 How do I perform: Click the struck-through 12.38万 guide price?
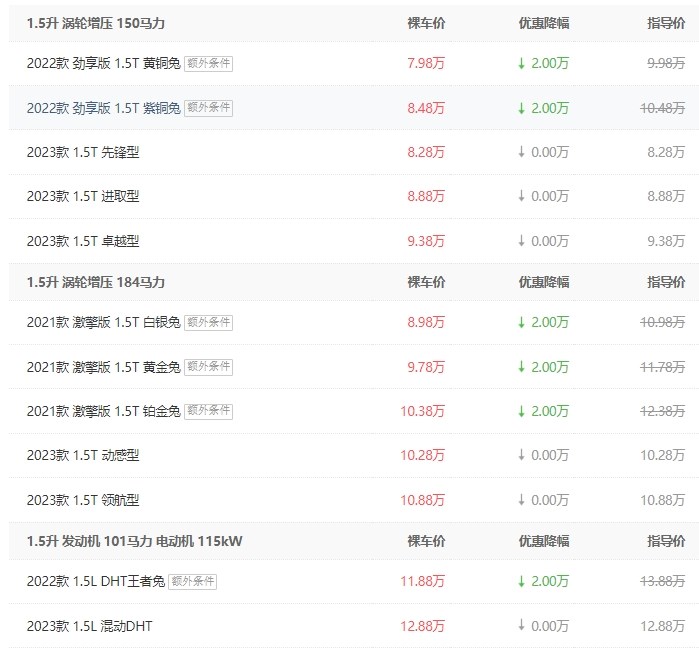pos(662,411)
